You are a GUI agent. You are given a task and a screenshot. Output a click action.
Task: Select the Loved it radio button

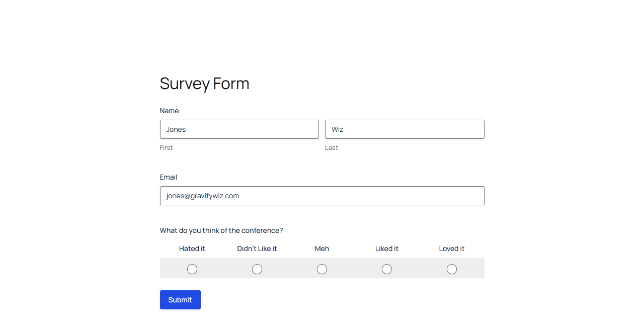click(x=452, y=269)
